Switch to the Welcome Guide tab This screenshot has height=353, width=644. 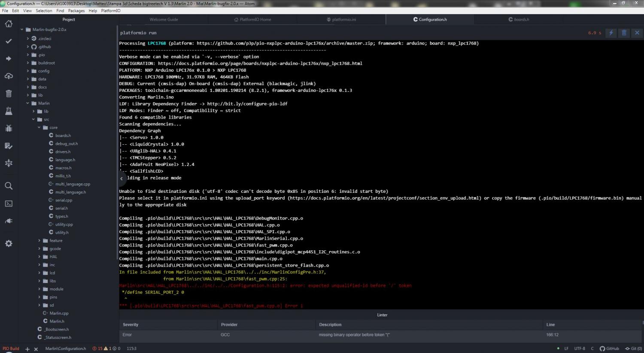click(164, 19)
